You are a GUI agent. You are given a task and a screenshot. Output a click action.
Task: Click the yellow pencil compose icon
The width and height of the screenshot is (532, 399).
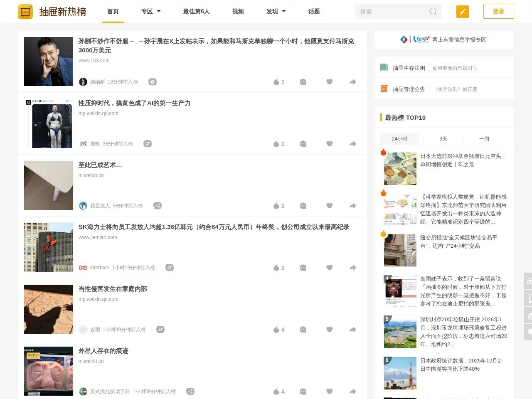click(462, 11)
